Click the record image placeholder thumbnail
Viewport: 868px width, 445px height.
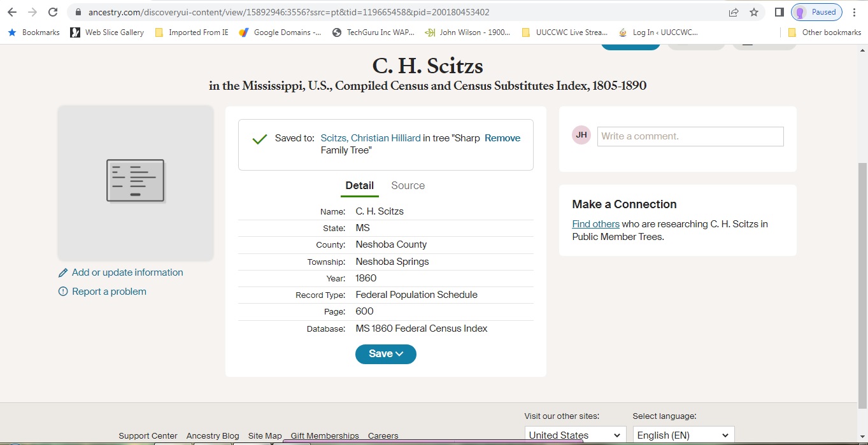coord(136,182)
